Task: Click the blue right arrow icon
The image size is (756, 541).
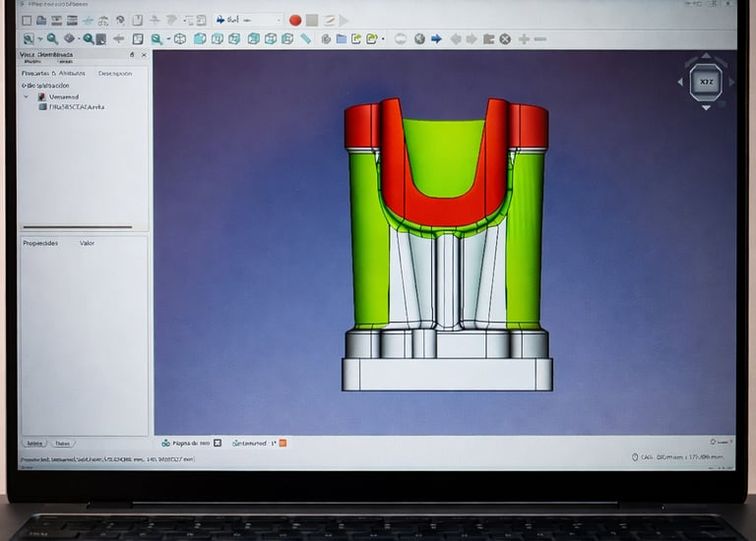Action: 436,39
